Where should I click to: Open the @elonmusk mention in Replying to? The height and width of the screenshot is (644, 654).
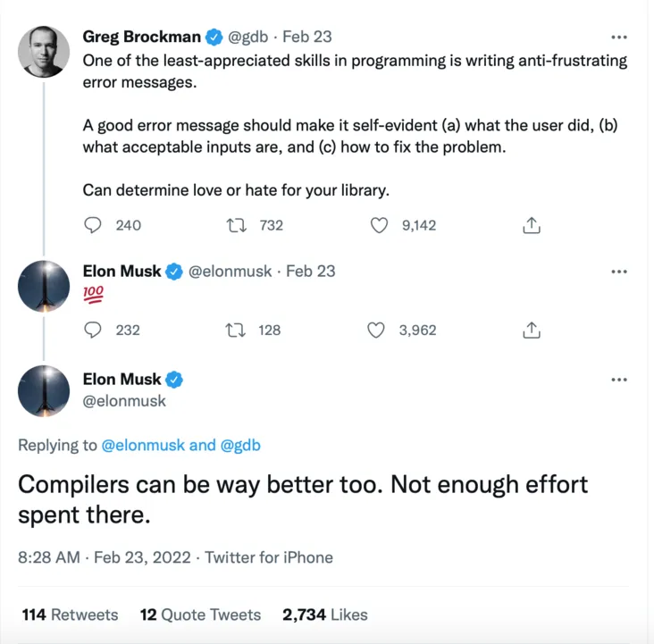[143, 445]
